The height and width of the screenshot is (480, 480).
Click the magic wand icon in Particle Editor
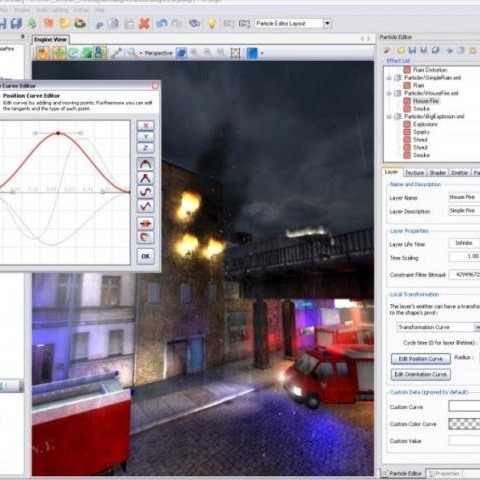pos(387,50)
